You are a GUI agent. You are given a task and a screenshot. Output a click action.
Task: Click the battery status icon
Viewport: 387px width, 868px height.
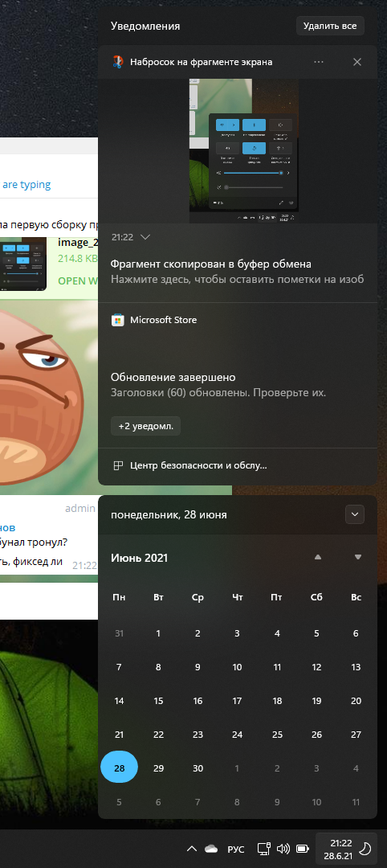303,849
